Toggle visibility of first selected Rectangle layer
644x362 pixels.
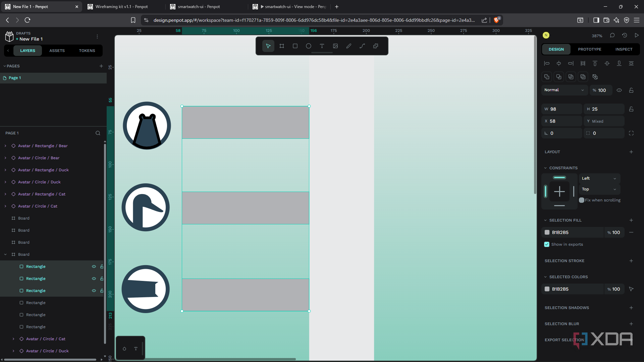point(94,266)
